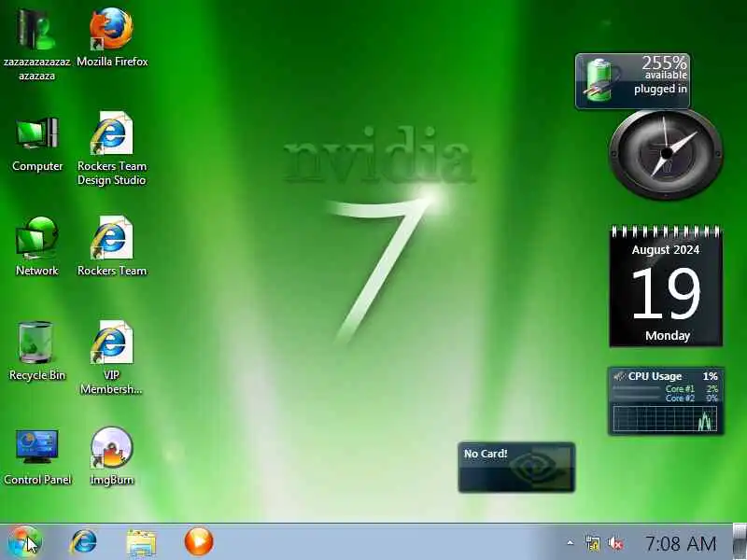The image size is (747, 560).
Task: Click the No Card! NVIDIA gadget
Action: pyautogui.click(x=516, y=468)
